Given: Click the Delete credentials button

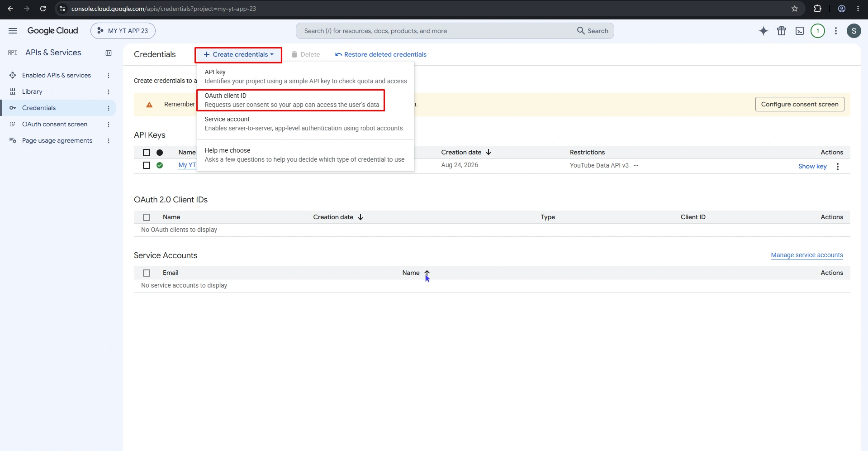Looking at the screenshot, I should (x=305, y=54).
